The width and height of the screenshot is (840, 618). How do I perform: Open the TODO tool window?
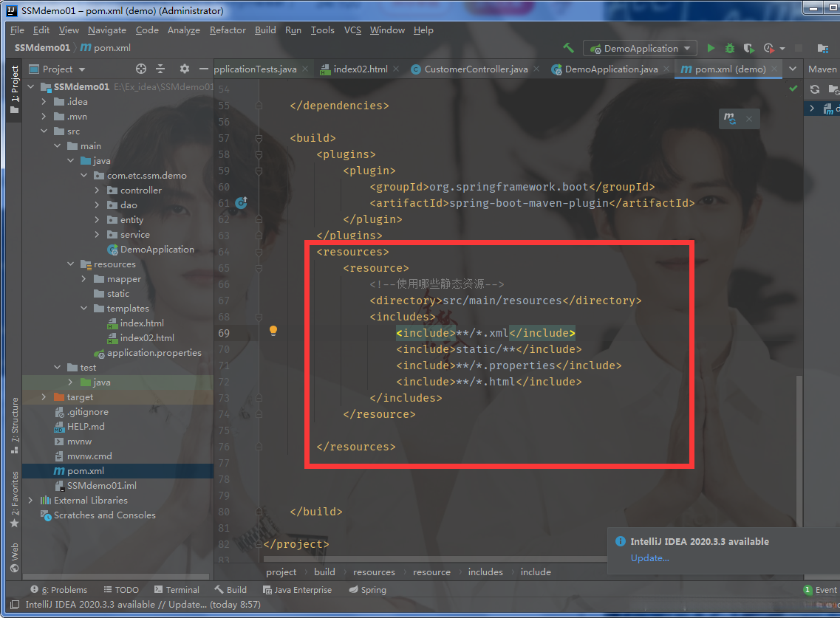(x=121, y=590)
